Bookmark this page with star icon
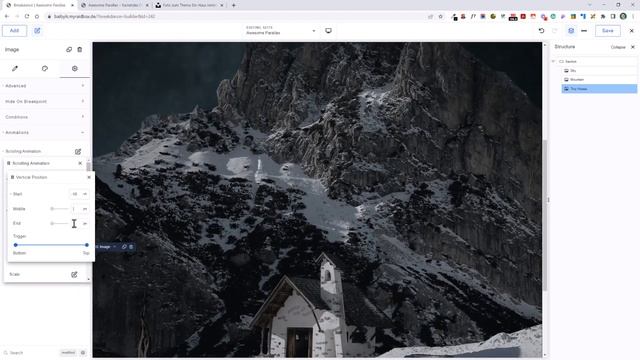The height and width of the screenshot is (360, 640). 440,16
